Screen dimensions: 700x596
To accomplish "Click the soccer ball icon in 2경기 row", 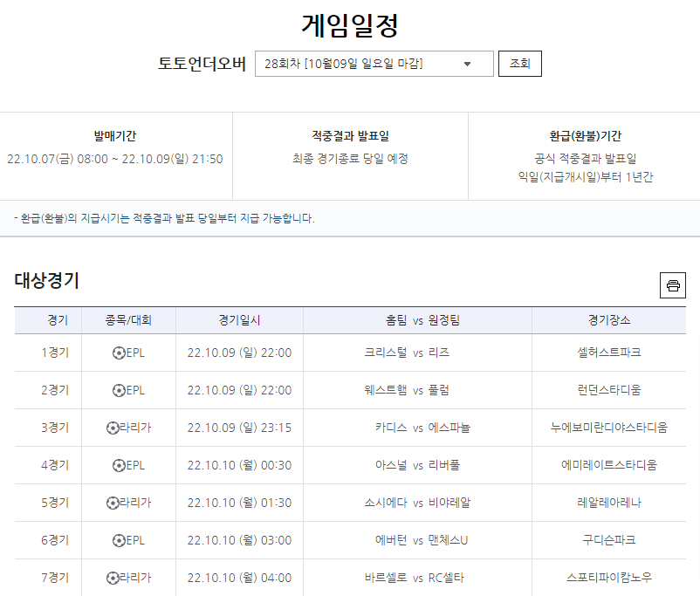I will click(x=119, y=391).
